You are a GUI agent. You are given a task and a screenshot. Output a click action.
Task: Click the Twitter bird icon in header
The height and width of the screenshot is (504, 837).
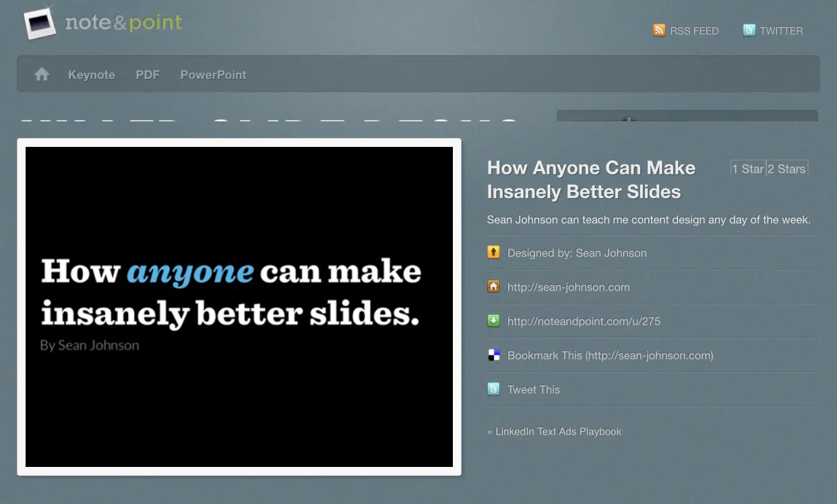tap(749, 30)
